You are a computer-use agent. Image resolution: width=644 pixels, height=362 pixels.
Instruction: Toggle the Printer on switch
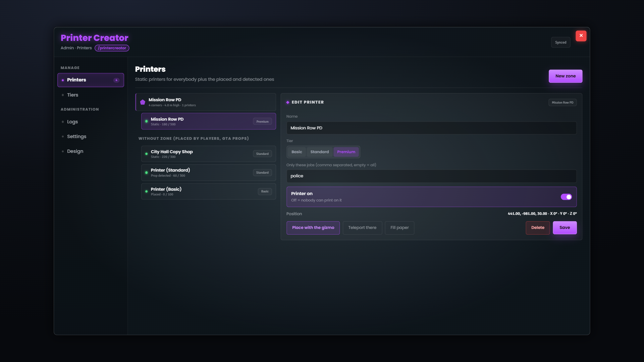tap(566, 197)
